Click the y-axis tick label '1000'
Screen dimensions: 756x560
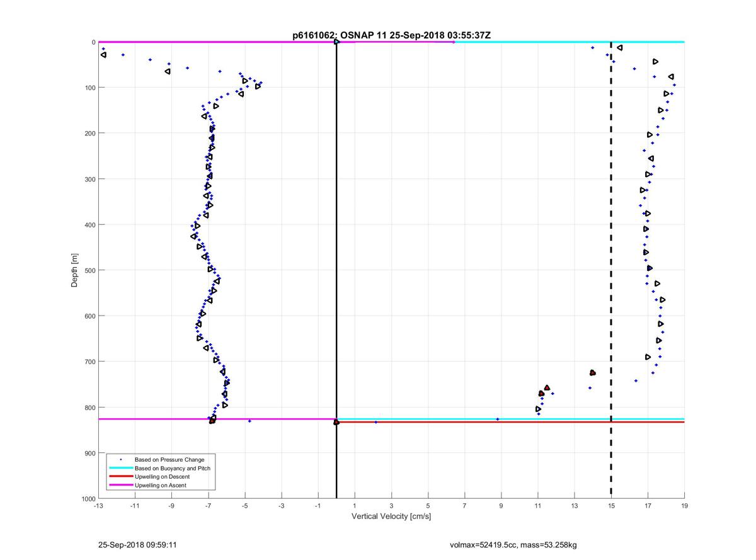click(x=88, y=499)
